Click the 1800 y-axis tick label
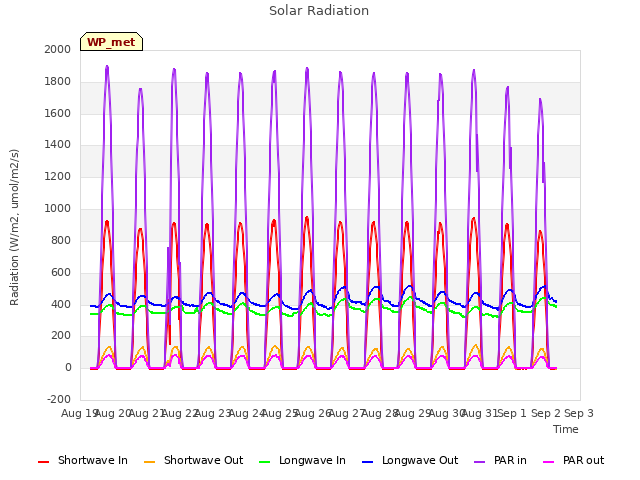 [x=58, y=81]
